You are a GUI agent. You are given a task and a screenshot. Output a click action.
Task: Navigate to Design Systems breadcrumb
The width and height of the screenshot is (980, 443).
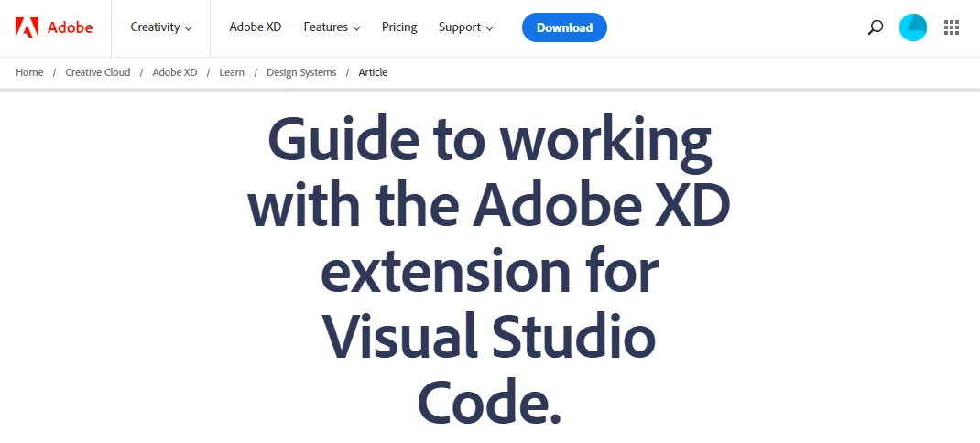301,72
